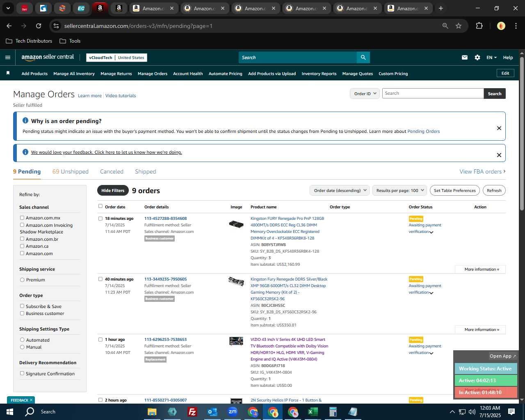Click the order search input field
The image size is (525, 420).
pyautogui.click(x=433, y=94)
